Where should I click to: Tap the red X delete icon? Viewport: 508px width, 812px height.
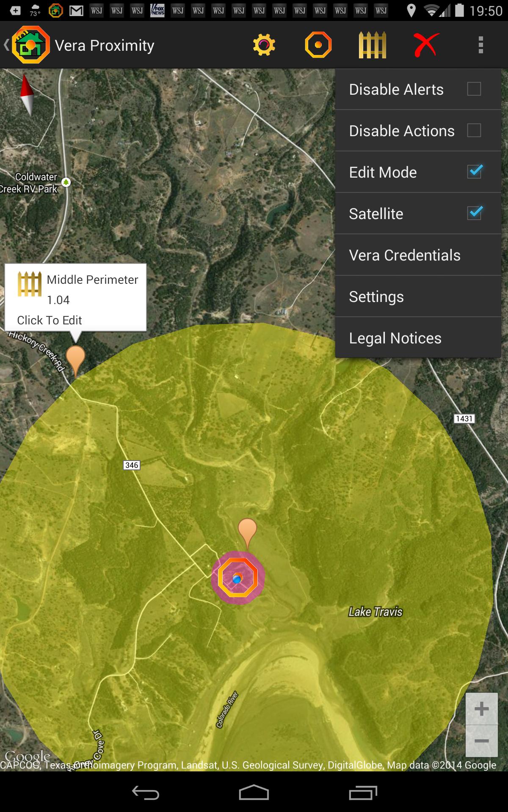tap(426, 45)
